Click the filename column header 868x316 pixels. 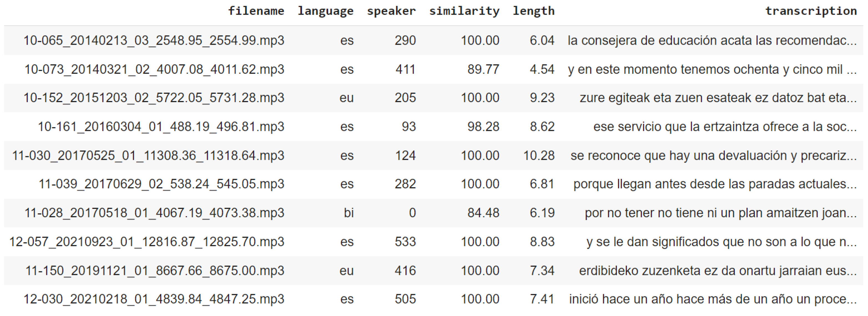(256, 11)
